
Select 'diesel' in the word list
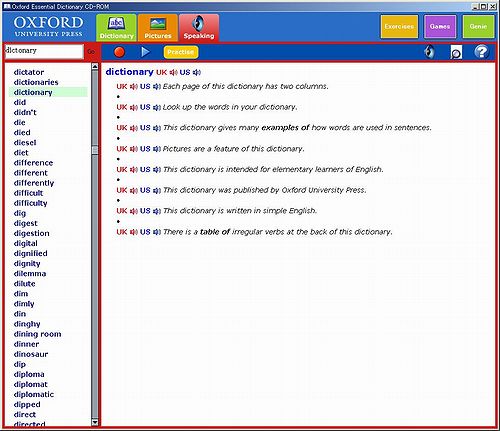pos(25,143)
